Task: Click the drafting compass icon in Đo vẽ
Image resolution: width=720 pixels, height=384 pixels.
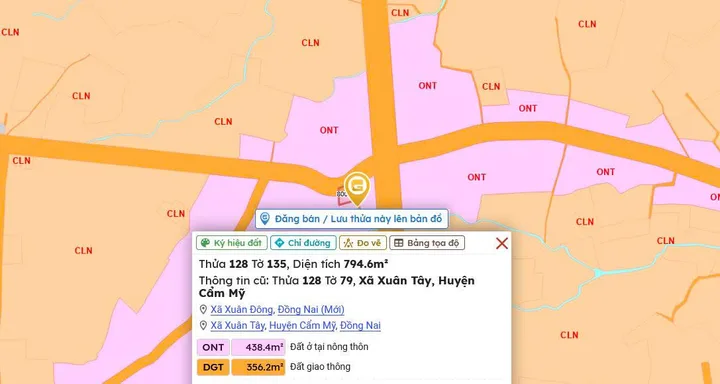Action: (349, 243)
